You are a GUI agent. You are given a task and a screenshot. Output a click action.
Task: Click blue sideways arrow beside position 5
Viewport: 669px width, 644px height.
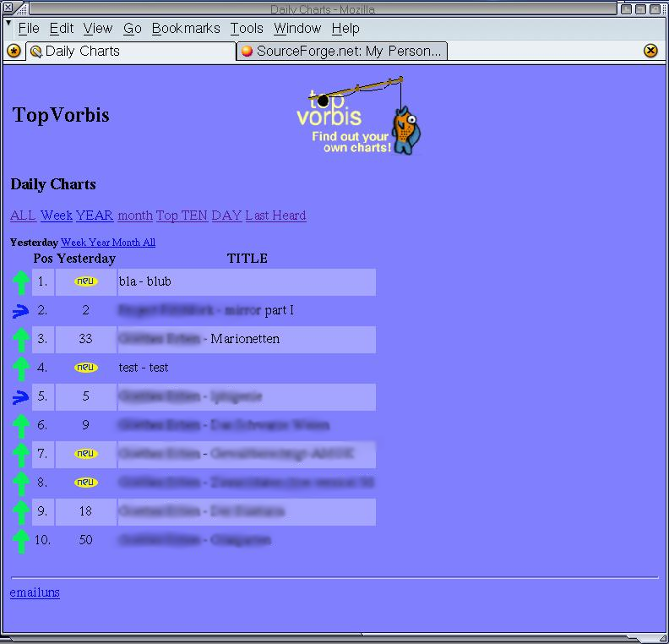pyautogui.click(x=21, y=397)
